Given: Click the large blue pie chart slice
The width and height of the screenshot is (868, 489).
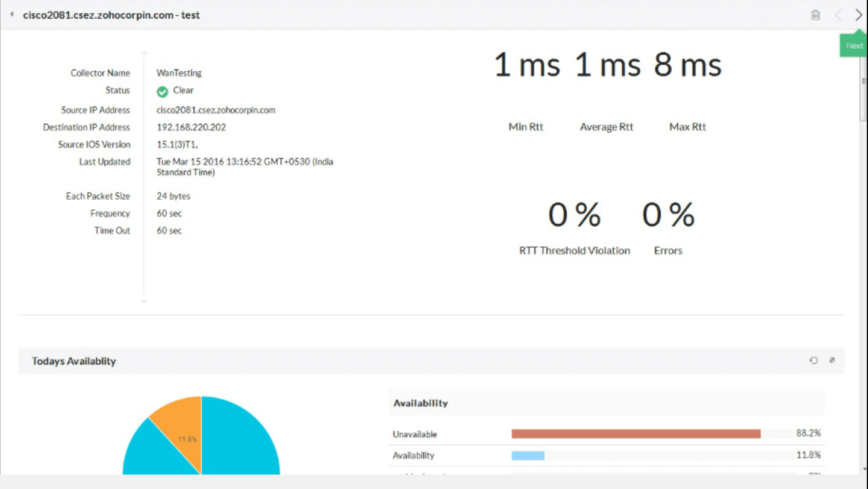Looking at the screenshot, I should point(241,440).
